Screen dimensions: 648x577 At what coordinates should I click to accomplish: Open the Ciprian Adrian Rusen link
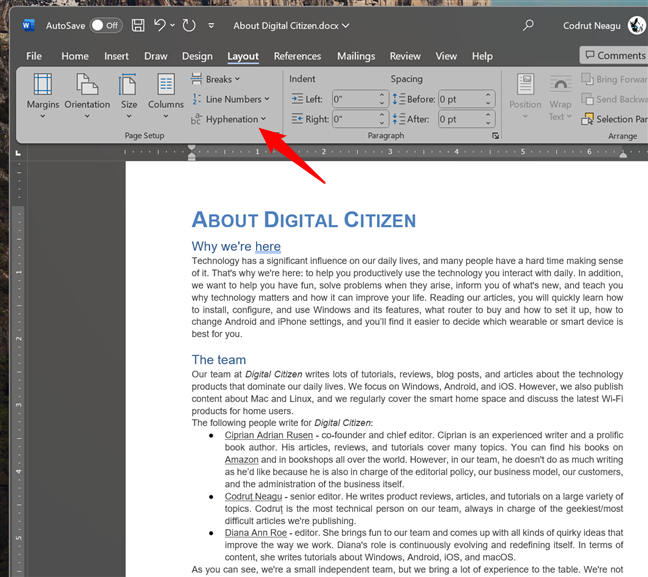coord(269,435)
